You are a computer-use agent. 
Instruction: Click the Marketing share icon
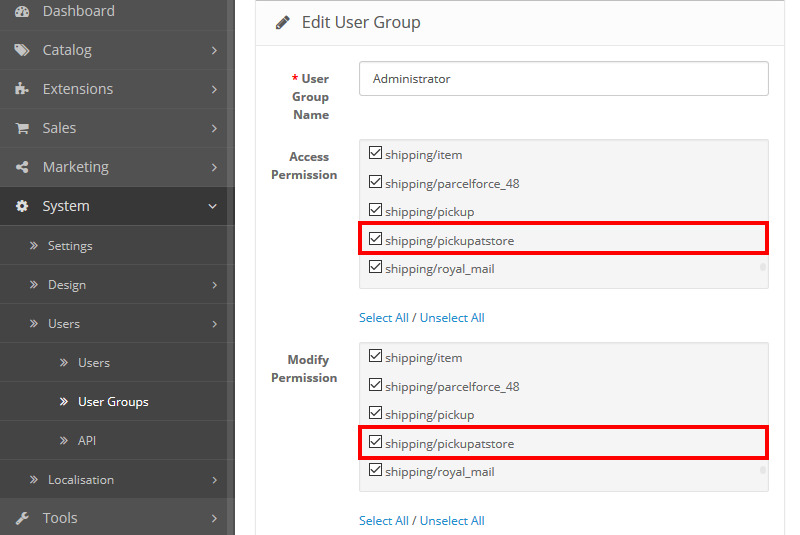(22, 167)
